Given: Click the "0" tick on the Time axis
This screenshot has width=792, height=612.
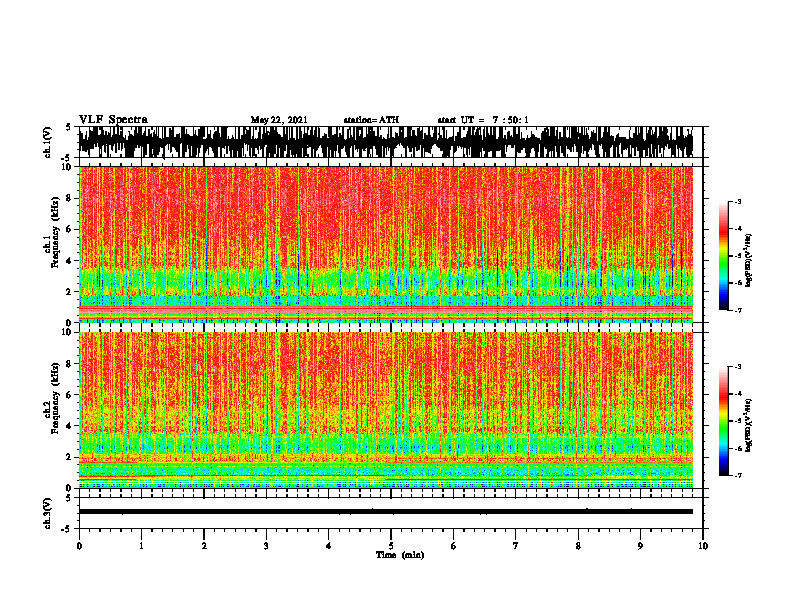Looking at the screenshot, I should tap(79, 546).
